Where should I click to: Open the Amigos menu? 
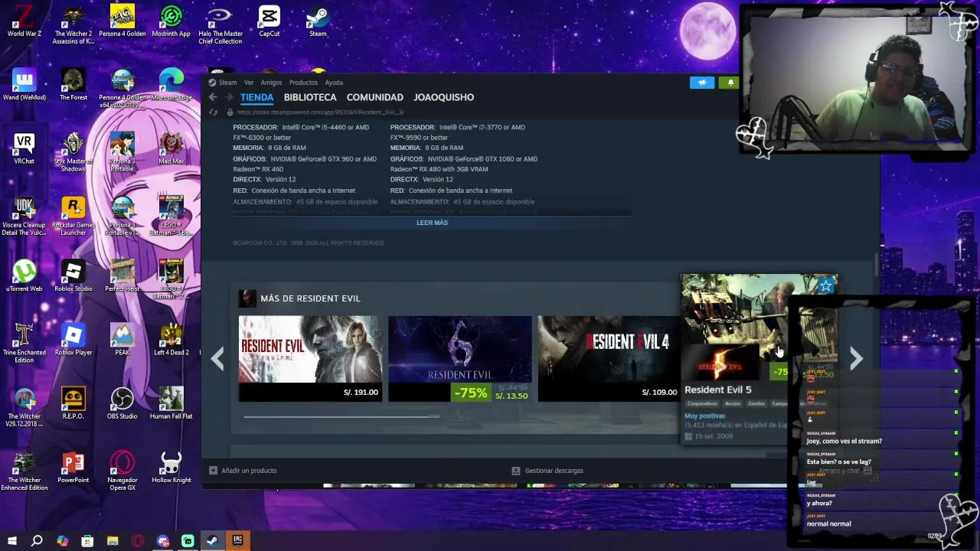pyautogui.click(x=271, y=83)
